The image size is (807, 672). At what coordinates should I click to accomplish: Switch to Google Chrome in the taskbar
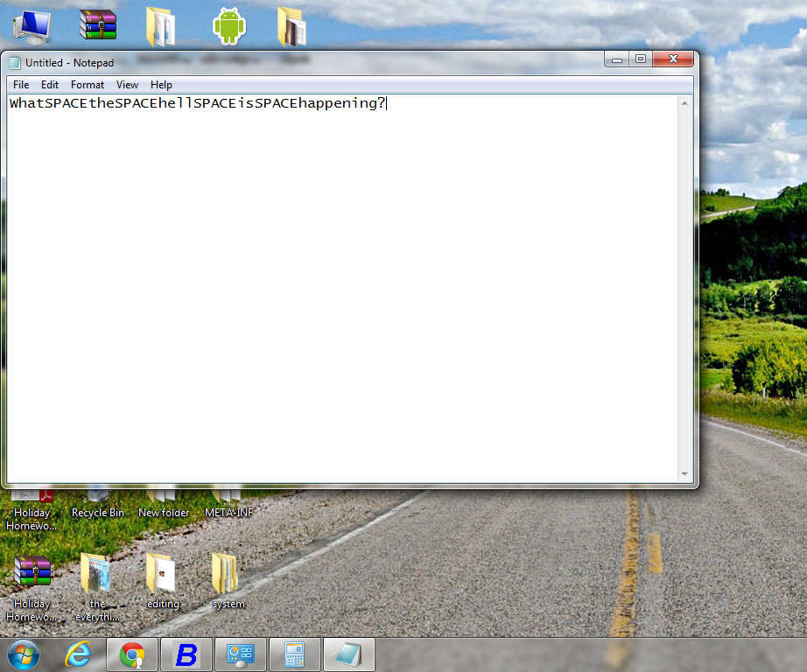(132, 655)
